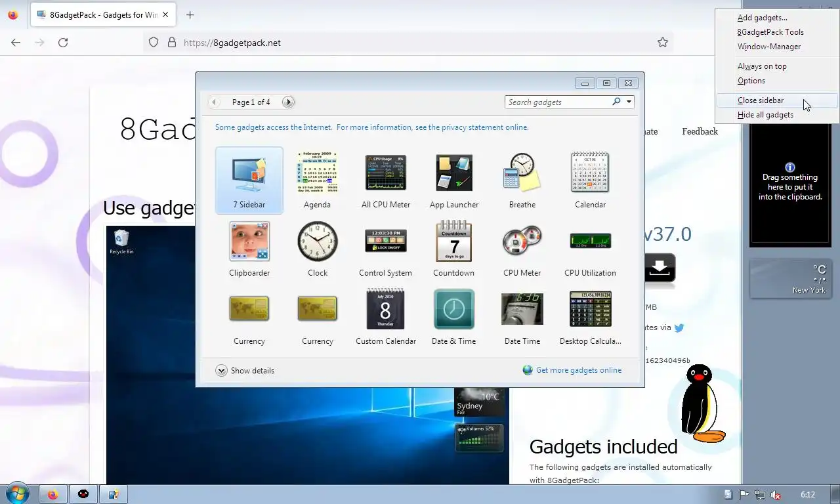
Task: Choose Add gadgets menu entry
Action: pos(777,18)
